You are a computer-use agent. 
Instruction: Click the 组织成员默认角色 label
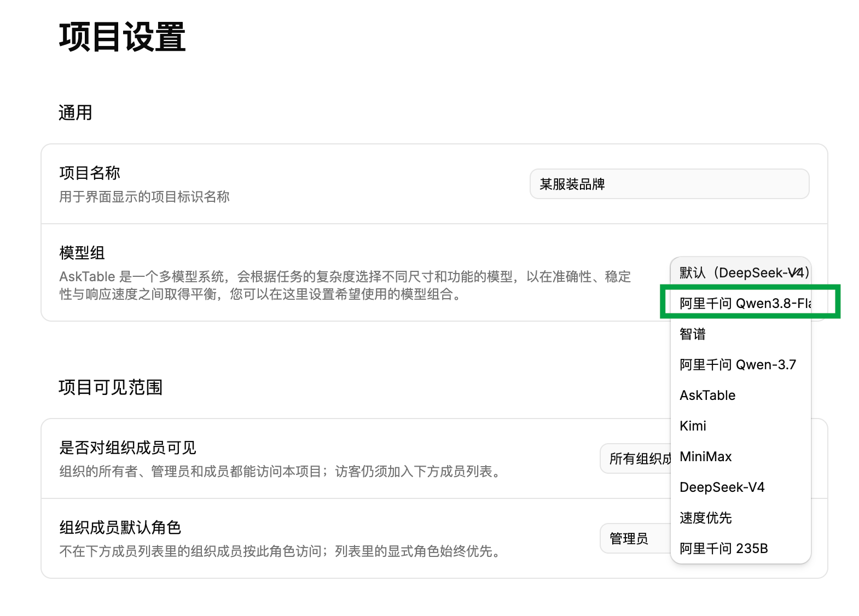[120, 527]
